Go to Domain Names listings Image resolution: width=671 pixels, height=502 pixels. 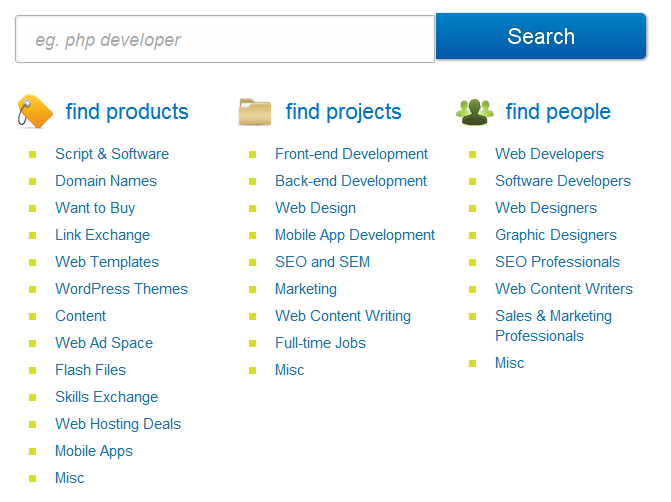click(106, 181)
